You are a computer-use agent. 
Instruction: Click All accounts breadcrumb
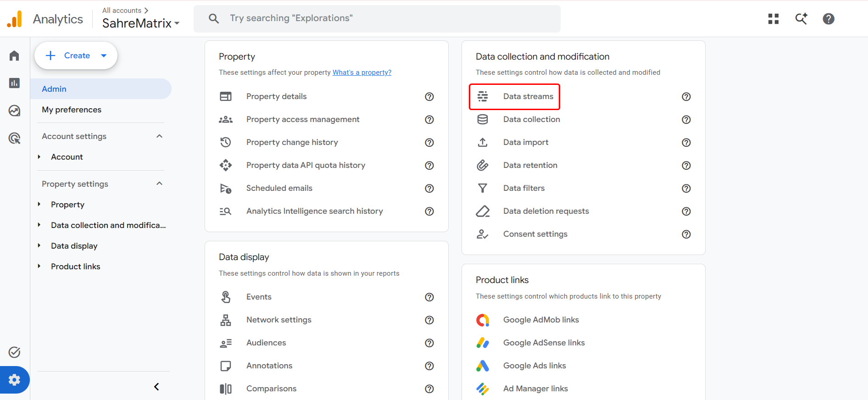(x=122, y=10)
